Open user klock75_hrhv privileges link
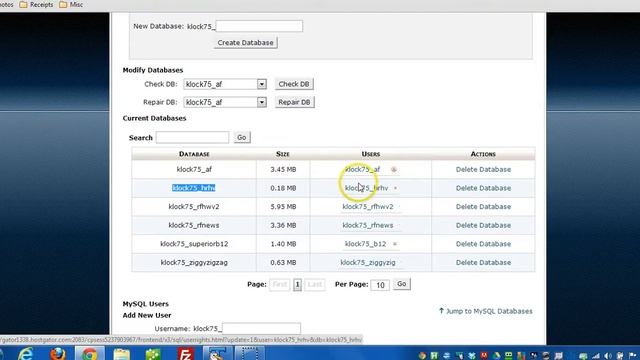The height and width of the screenshot is (360, 640). [367, 188]
